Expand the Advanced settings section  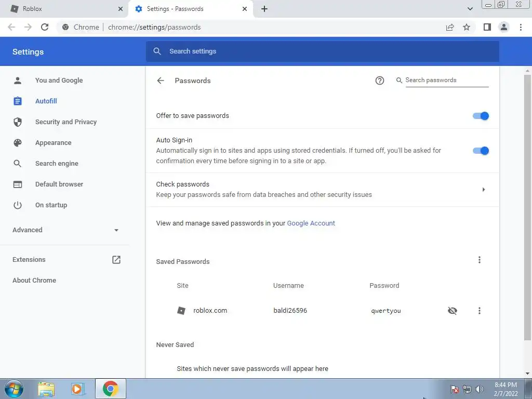coord(66,230)
